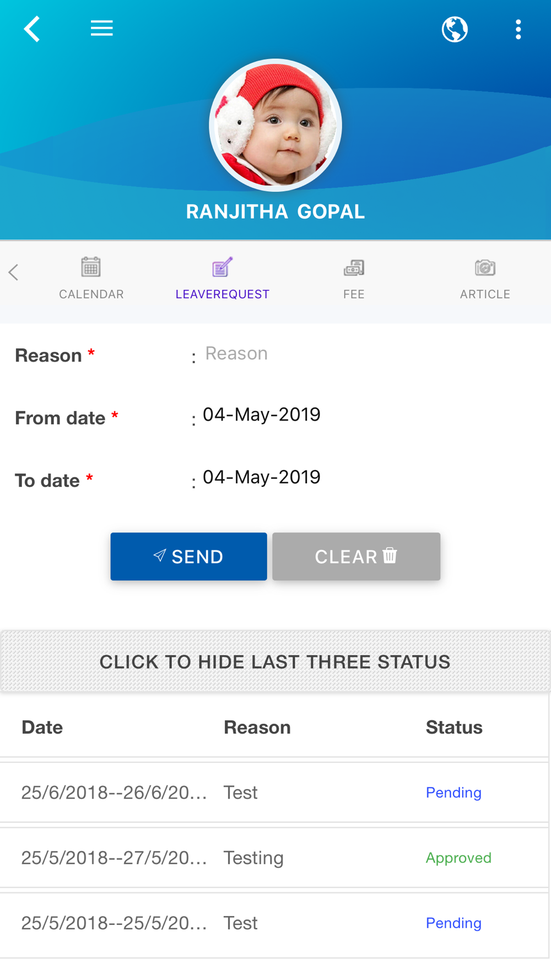Viewport: 551px width, 980px height.
Task: Tap the LeaveRequest edit icon
Action: [x=223, y=267]
